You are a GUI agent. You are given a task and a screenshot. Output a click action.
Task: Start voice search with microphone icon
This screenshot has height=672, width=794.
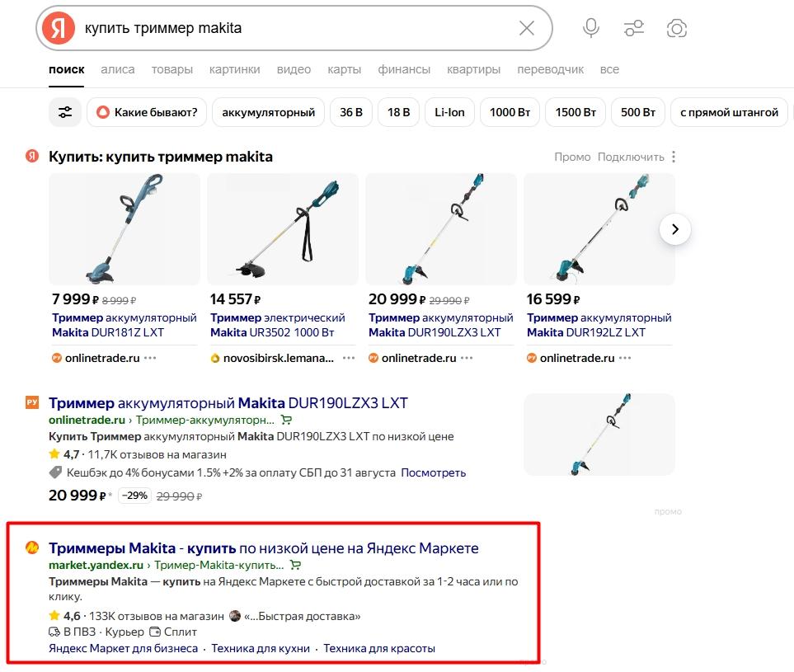[x=591, y=28]
